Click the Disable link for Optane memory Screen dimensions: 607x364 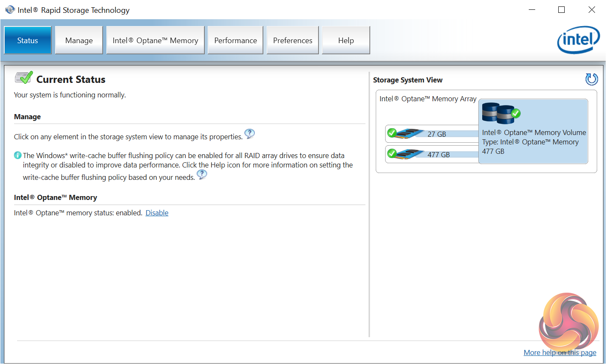click(157, 213)
